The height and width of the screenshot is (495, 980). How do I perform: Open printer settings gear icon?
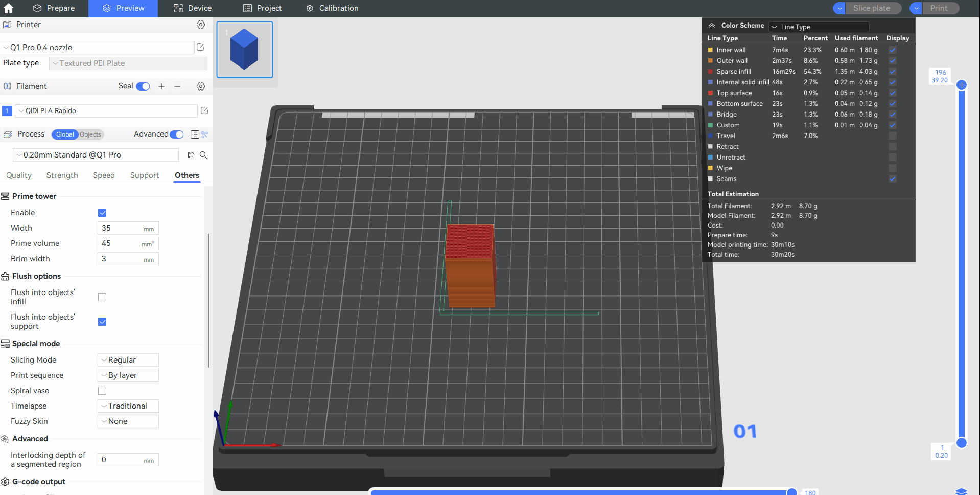tap(201, 25)
